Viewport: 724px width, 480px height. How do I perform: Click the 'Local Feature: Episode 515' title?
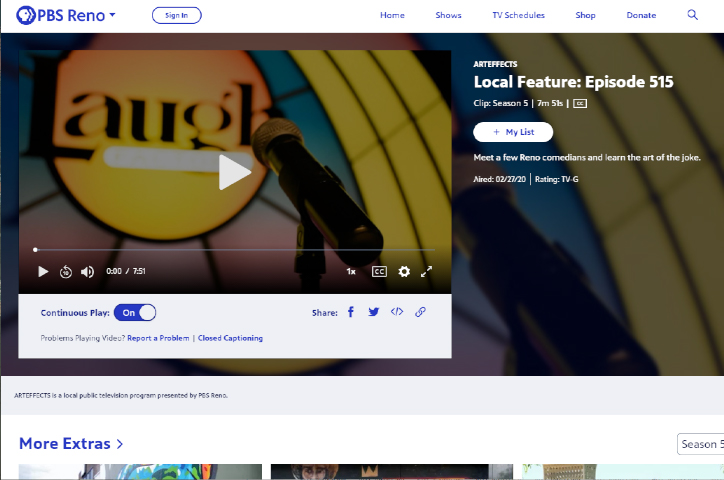[x=573, y=82]
